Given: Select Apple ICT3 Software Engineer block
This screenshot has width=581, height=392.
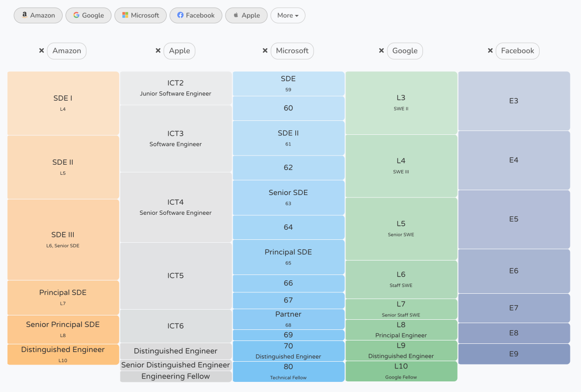Looking at the screenshot, I should click(176, 139).
